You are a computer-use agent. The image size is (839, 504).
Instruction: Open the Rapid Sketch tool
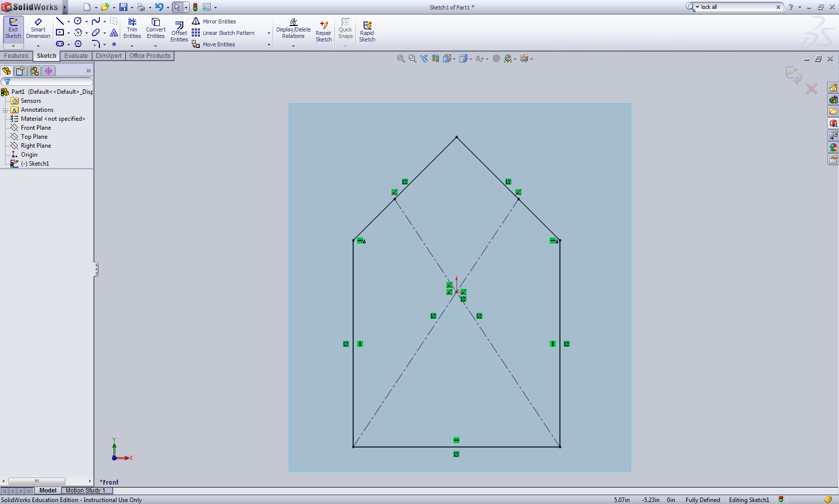pos(367,30)
